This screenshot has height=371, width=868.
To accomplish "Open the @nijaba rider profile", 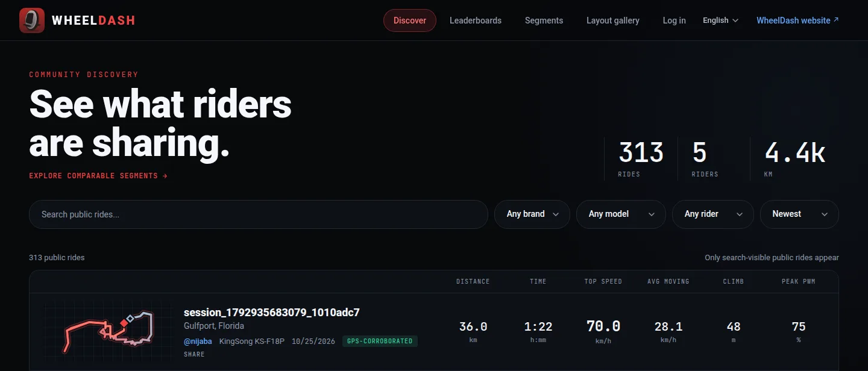I will pyautogui.click(x=198, y=341).
